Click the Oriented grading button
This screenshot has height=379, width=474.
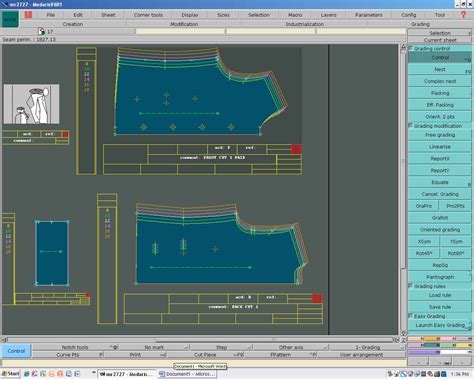click(x=440, y=230)
